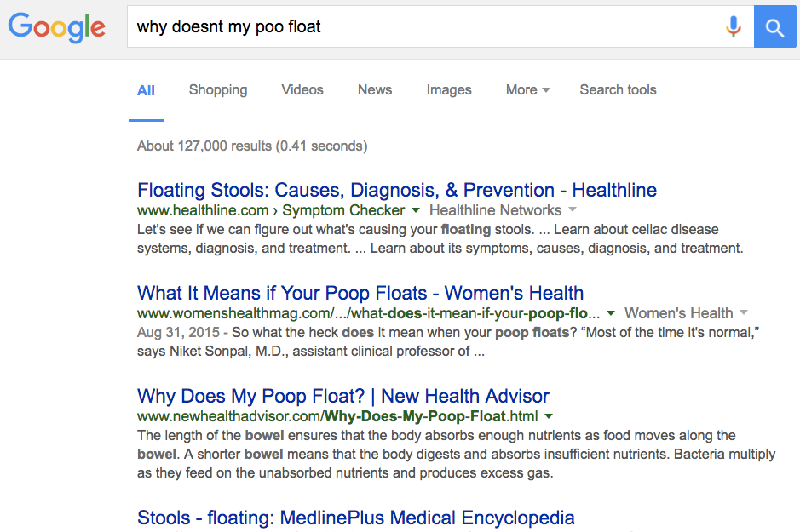Click the Google logo
The height and width of the screenshot is (532, 800).
click(56, 28)
